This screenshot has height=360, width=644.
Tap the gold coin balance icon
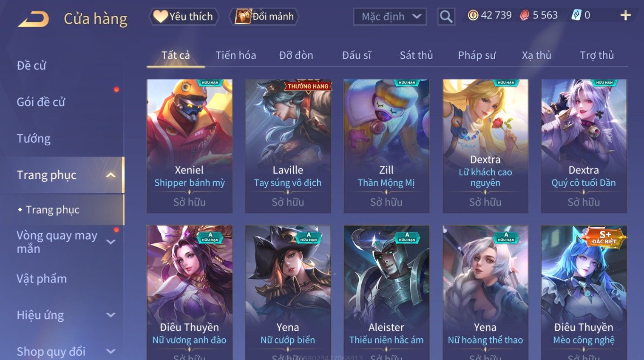coord(473,15)
